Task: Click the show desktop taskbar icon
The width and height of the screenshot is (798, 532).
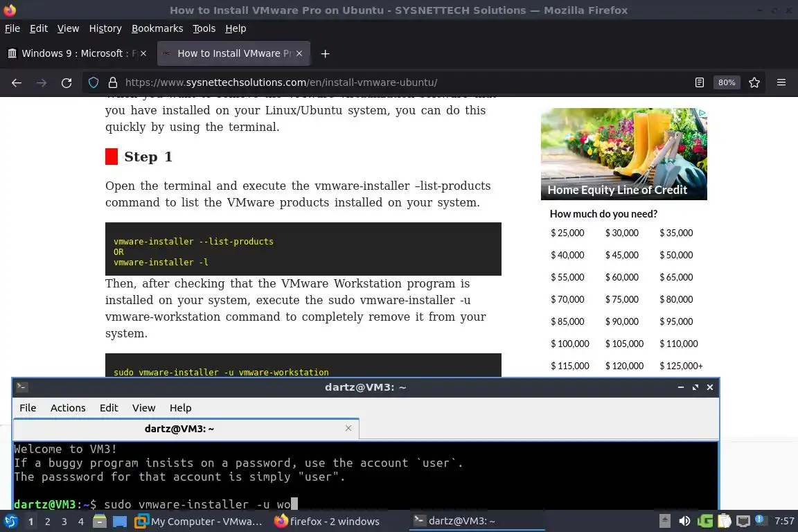Action: click(x=120, y=522)
